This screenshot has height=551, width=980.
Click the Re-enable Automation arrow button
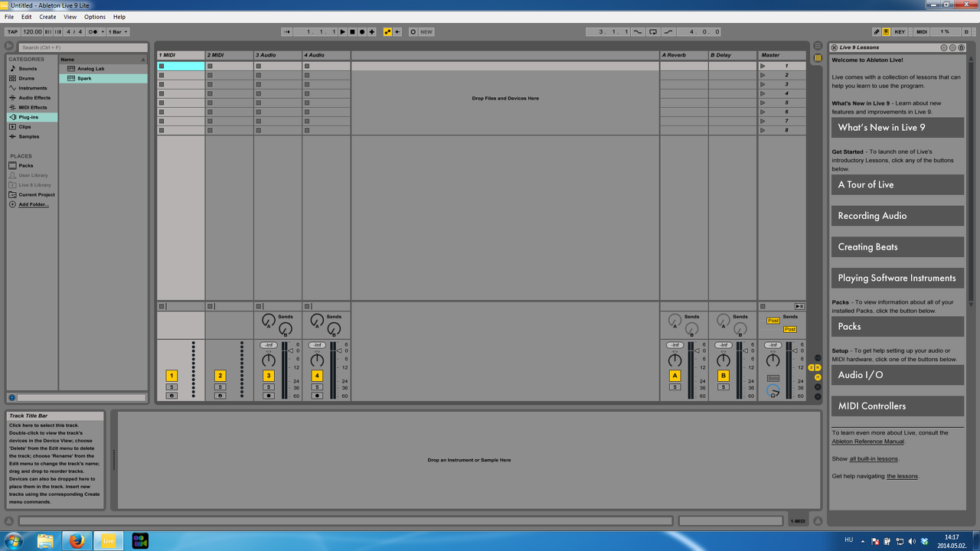point(397,32)
